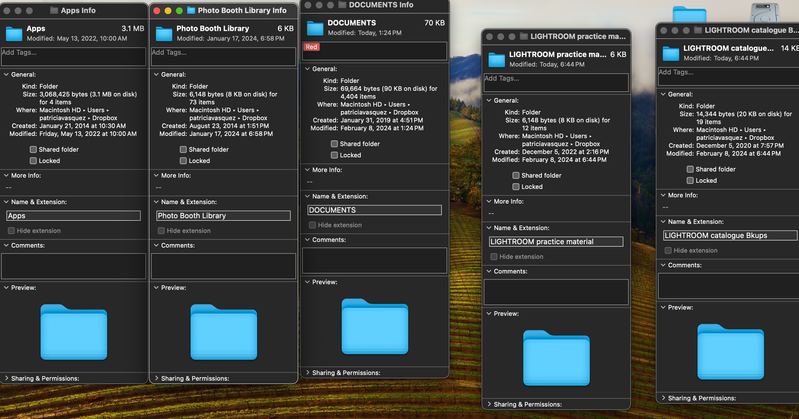
Task: Collapse Preview section in LIGHTROOM practice Info
Action: [489, 313]
